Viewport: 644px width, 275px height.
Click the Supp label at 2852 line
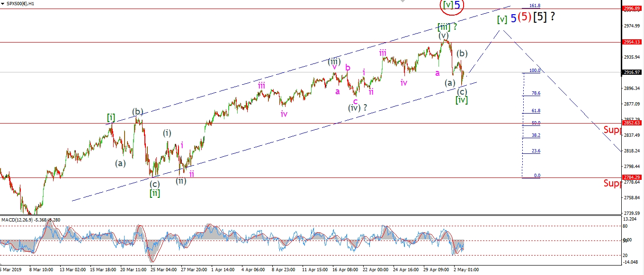click(612, 129)
